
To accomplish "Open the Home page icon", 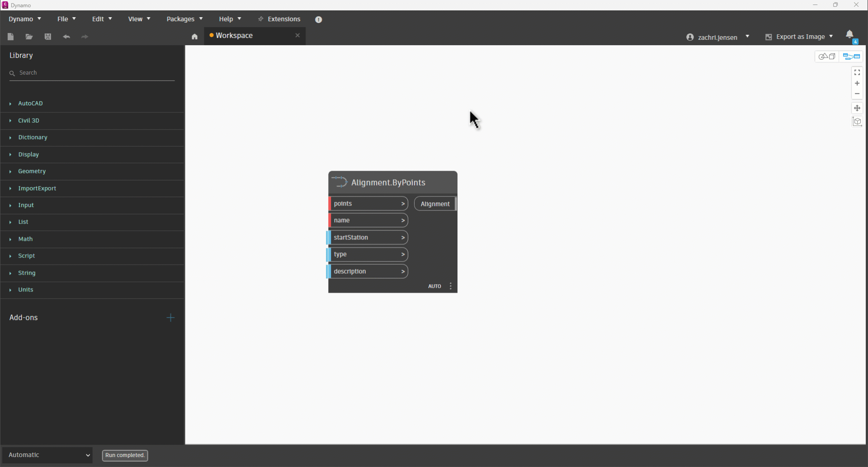I will pyautogui.click(x=194, y=37).
